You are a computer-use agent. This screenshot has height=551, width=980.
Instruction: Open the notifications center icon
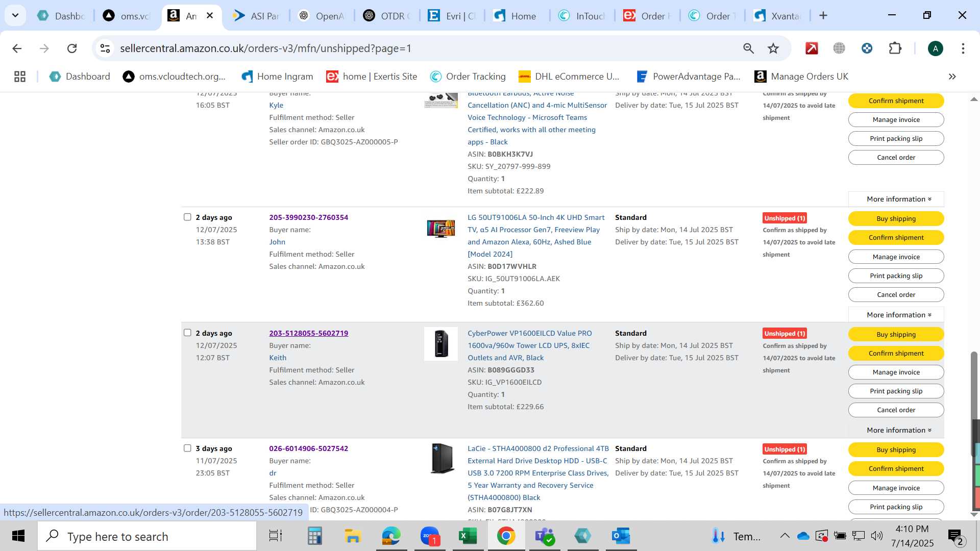click(955, 536)
